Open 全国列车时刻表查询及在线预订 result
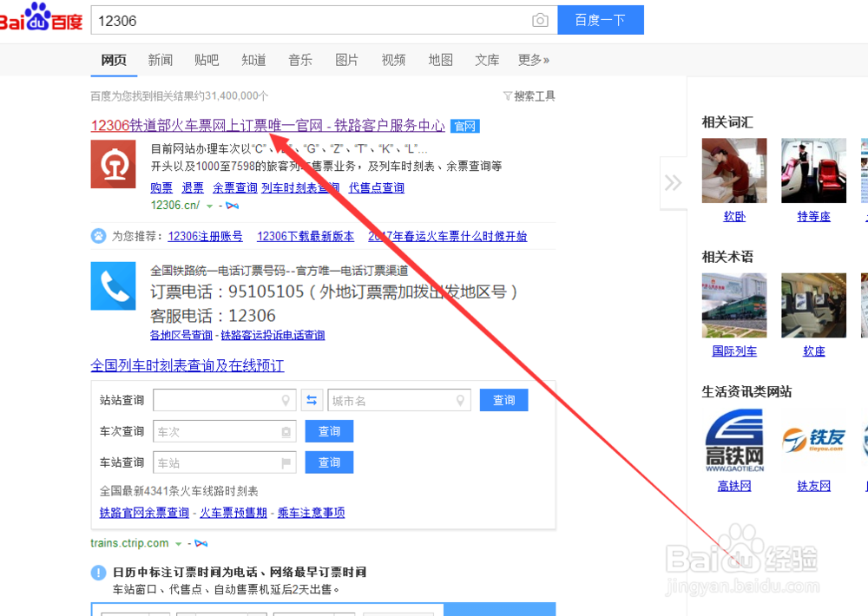Image resolution: width=868 pixels, height=616 pixels. point(187,365)
